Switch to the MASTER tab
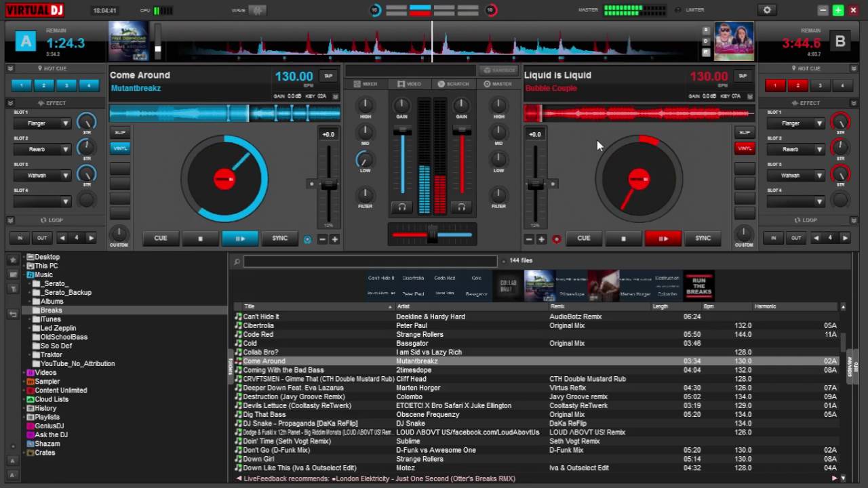Screen dimensions: 868x488 tap(498, 84)
